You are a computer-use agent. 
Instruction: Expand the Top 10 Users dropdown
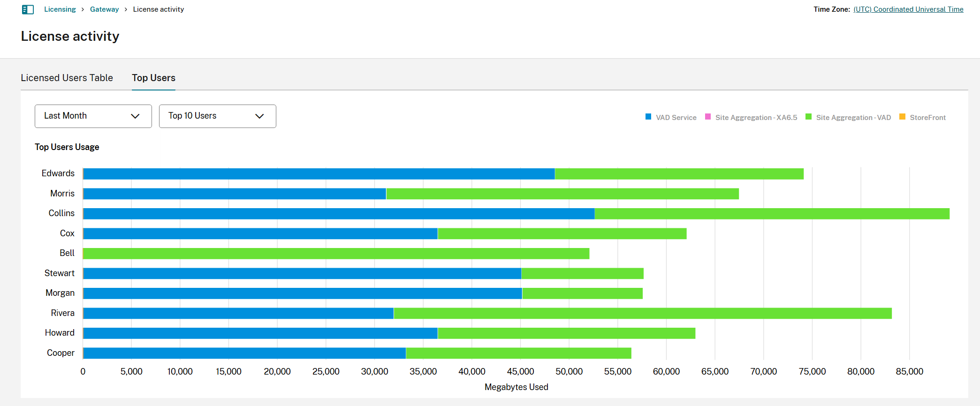tap(217, 116)
